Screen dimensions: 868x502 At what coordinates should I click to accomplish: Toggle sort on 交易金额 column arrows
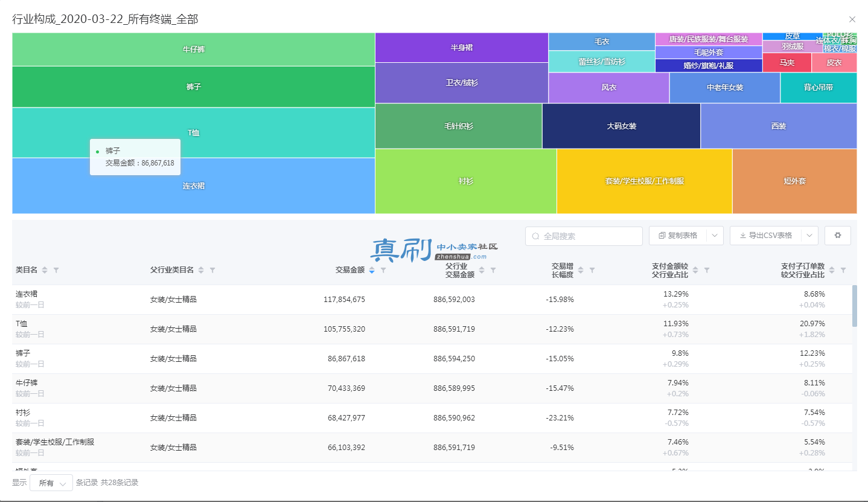pyautogui.click(x=372, y=270)
